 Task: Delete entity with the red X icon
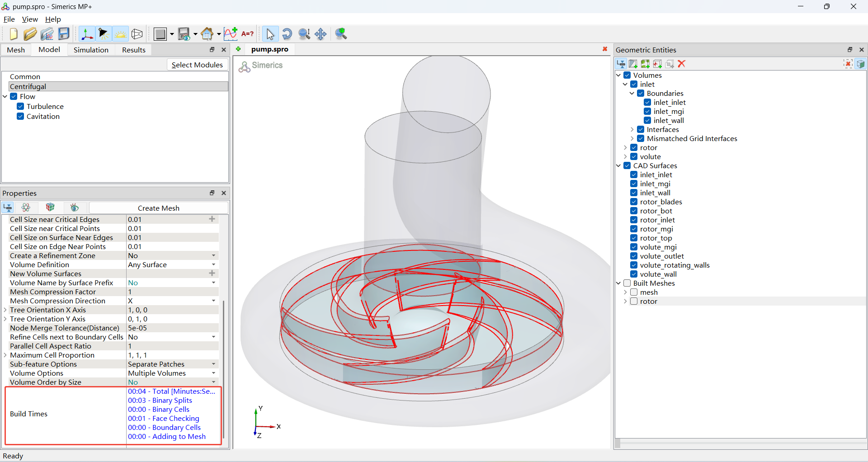[682, 64]
